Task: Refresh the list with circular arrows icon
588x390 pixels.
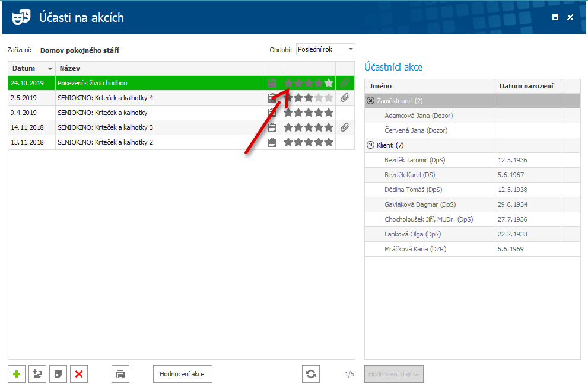Action: tap(311, 374)
